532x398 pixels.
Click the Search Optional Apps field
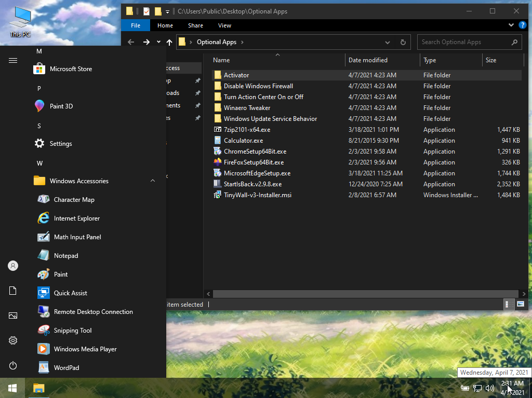(x=469, y=42)
